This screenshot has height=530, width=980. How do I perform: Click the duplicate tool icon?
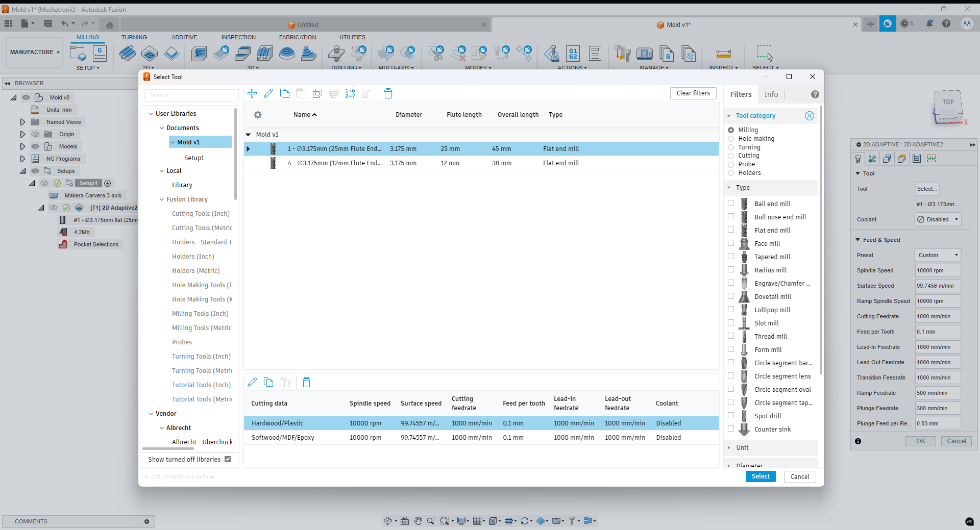[317, 93]
